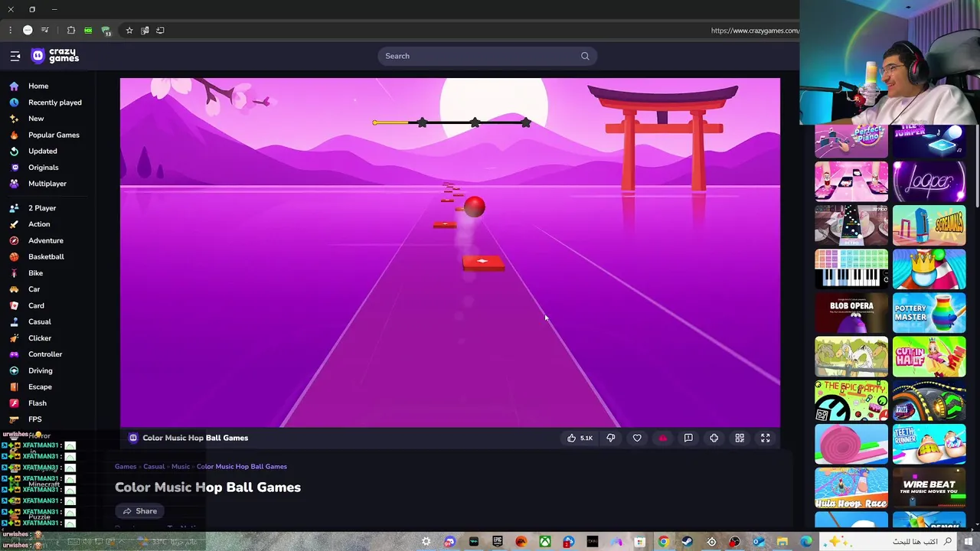Open Epic Games launcher from taskbar
Viewport: 980px width, 551px height.
498,542
